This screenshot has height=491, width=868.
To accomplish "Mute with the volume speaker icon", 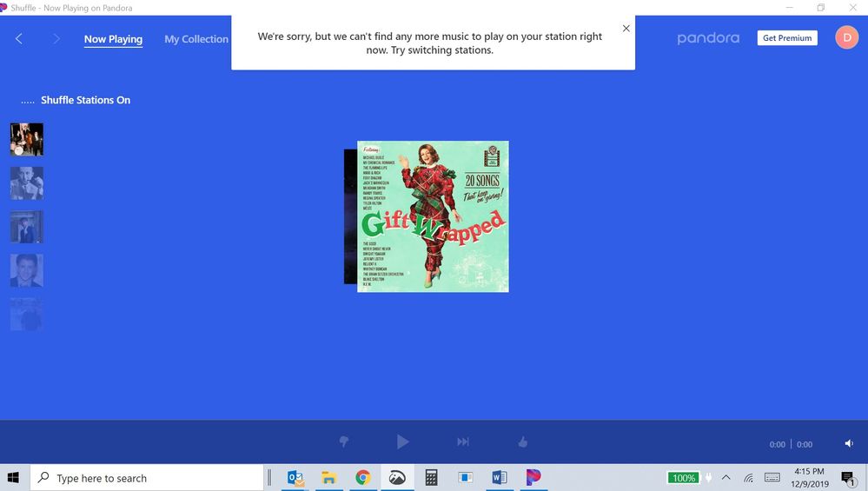I will (849, 443).
